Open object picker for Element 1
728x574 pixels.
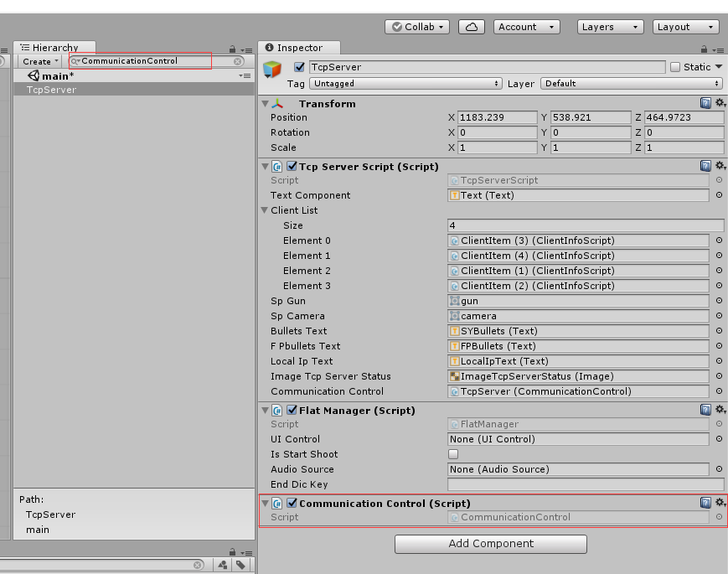click(719, 256)
